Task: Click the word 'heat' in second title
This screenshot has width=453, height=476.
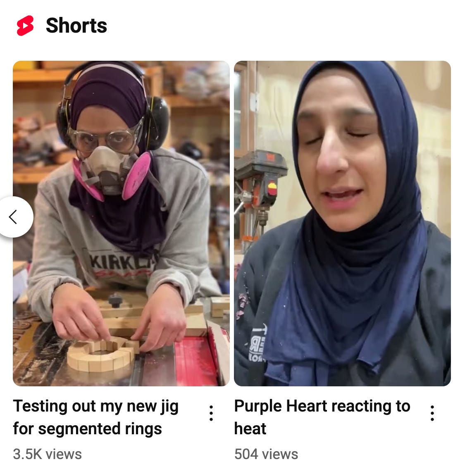Action: (250, 428)
